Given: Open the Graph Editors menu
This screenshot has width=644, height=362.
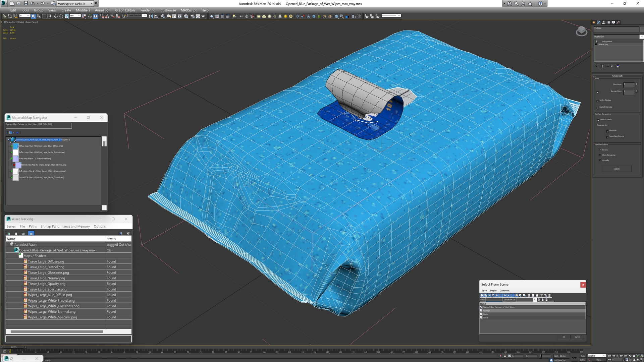Looking at the screenshot, I should (125, 10).
